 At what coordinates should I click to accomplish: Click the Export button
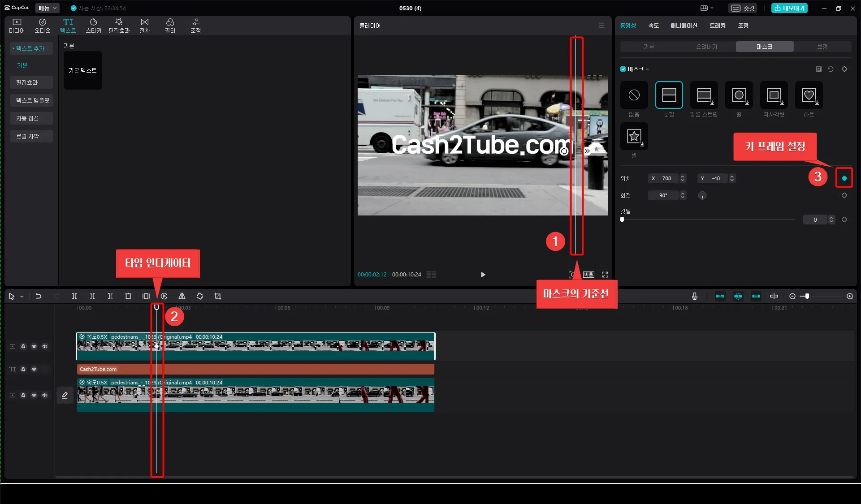pos(789,8)
